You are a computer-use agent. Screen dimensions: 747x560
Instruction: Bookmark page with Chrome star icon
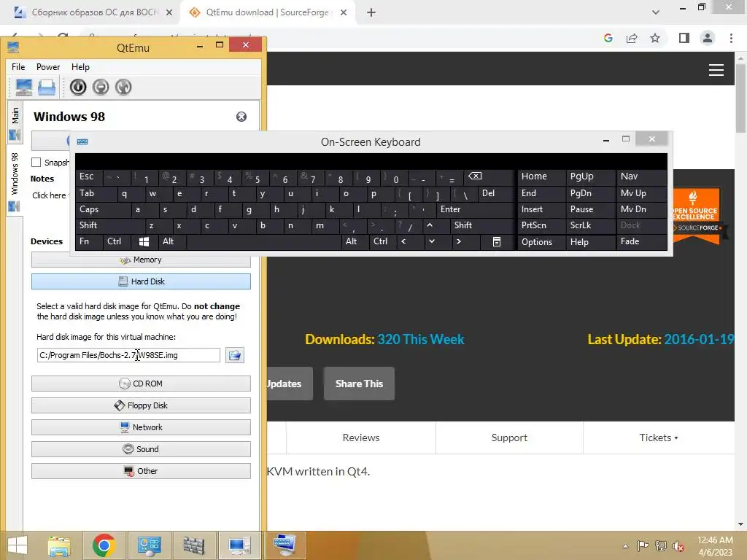(655, 38)
